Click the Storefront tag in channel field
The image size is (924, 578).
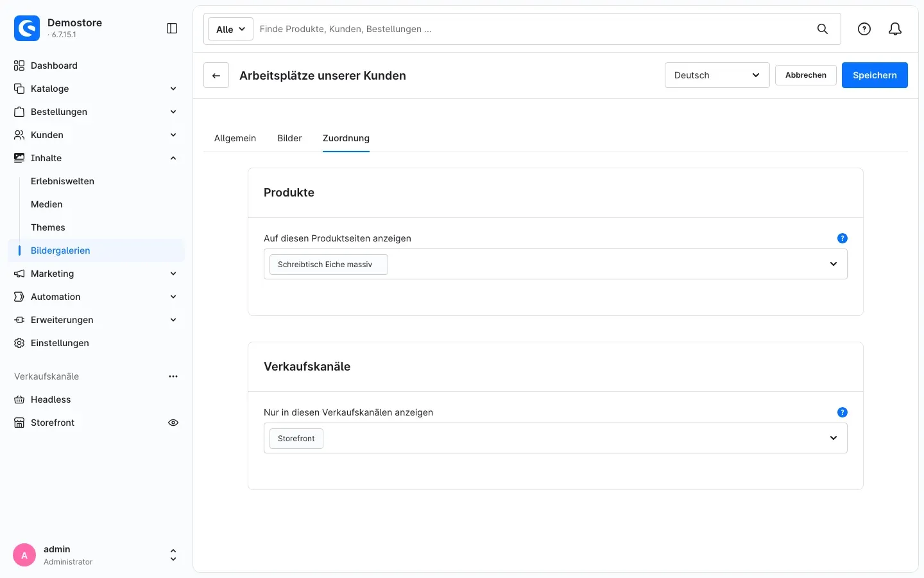click(296, 439)
